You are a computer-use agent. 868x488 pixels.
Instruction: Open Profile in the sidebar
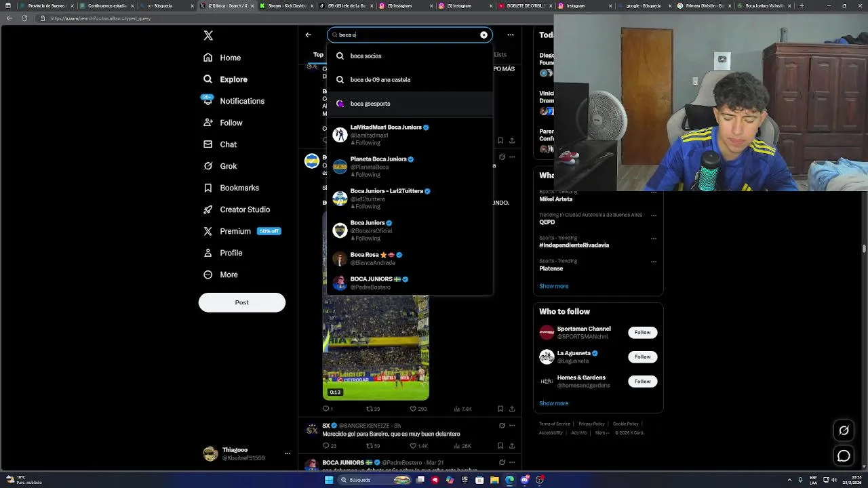coord(223,253)
